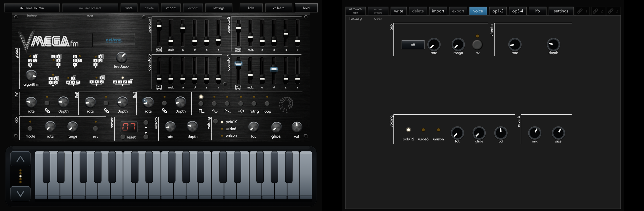644x211 pixels.
Task: Select poly12 in the voice panel
Action: 408,130
